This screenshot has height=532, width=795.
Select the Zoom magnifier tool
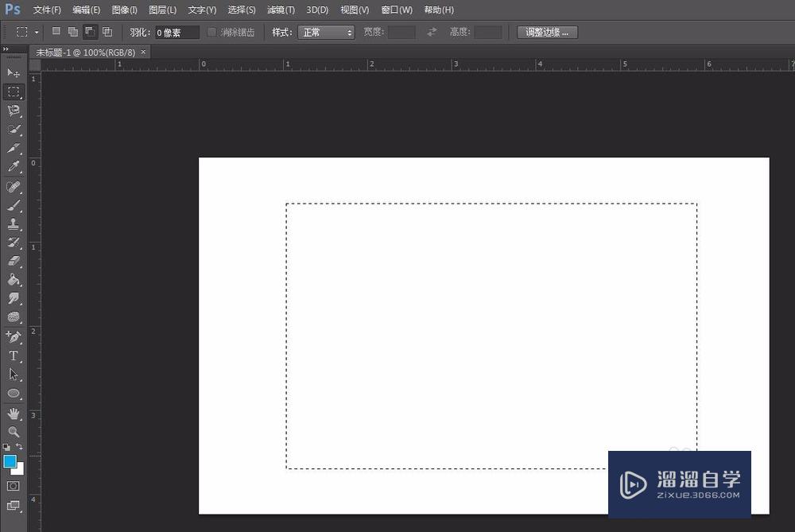point(14,432)
